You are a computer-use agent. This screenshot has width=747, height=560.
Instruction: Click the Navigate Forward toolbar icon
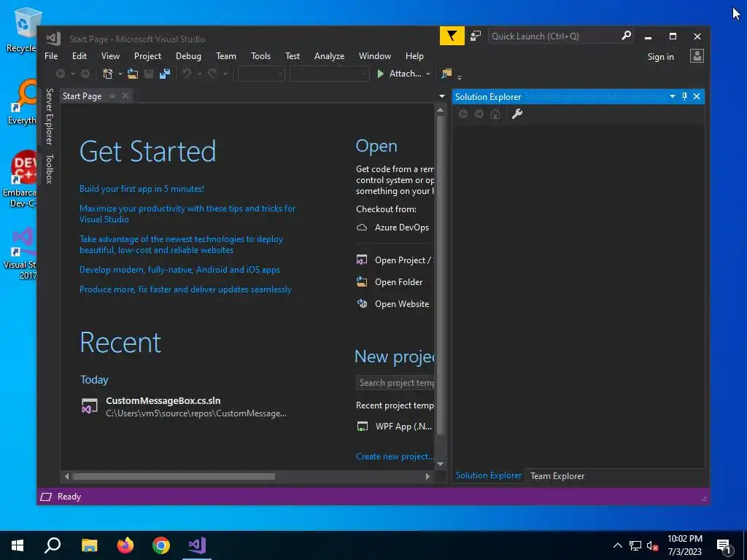pyautogui.click(x=85, y=74)
